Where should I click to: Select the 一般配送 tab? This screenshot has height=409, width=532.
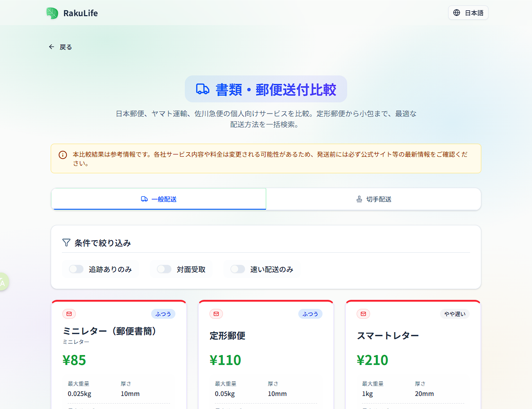click(x=159, y=199)
